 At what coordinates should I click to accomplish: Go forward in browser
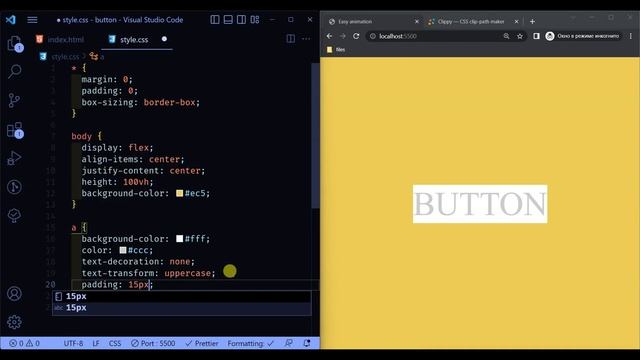coord(342,36)
